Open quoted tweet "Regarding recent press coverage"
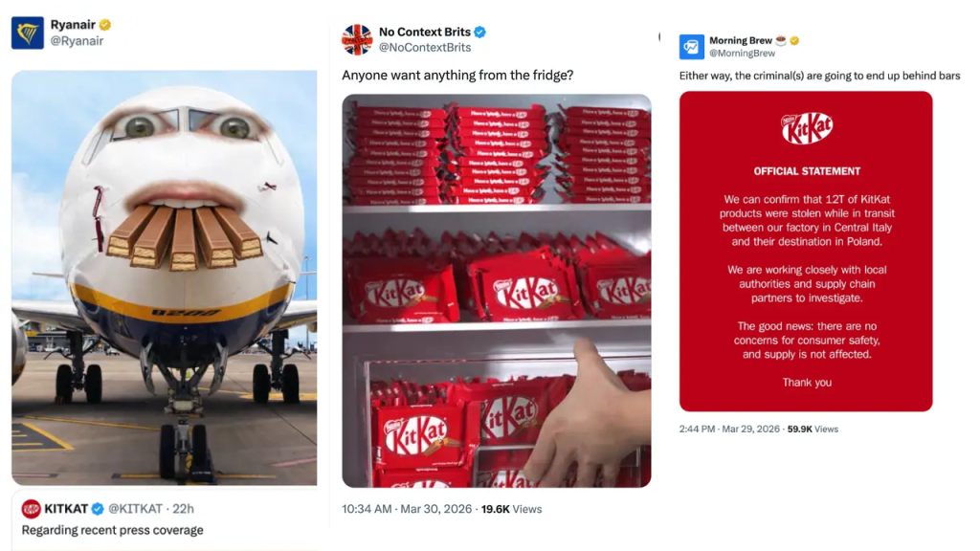 (x=113, y=530)
